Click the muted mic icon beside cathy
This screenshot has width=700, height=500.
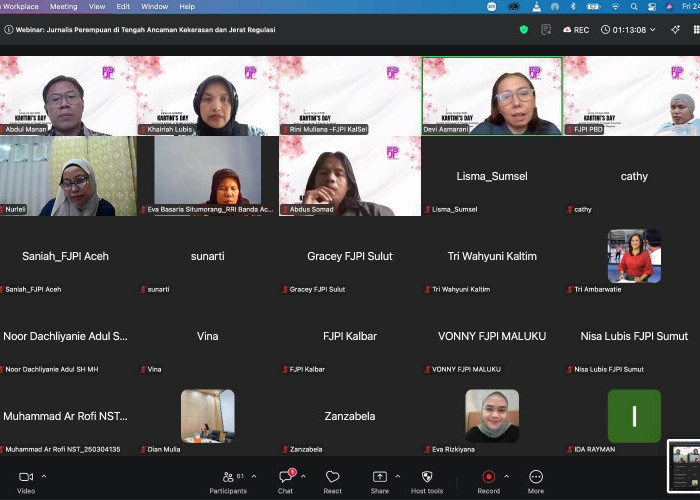pyautogui.click(x=570, y=209)
